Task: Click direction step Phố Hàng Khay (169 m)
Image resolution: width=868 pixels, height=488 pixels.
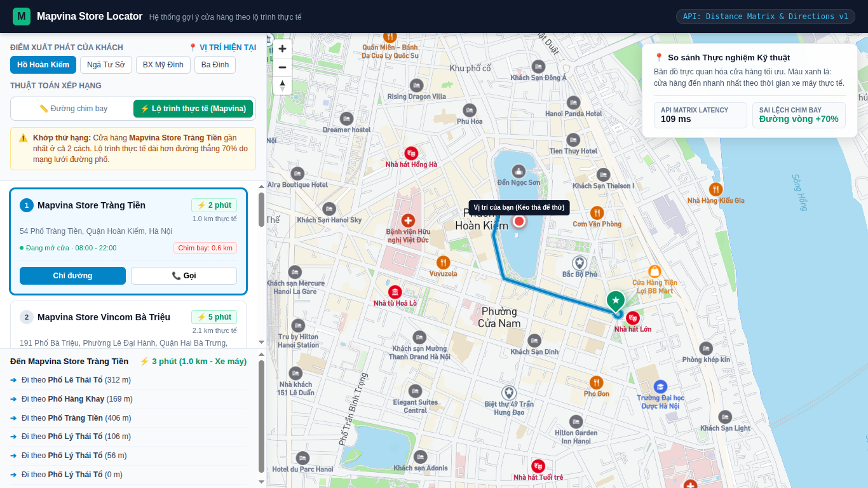Action: pyautogui.click(x=128, y=399)
